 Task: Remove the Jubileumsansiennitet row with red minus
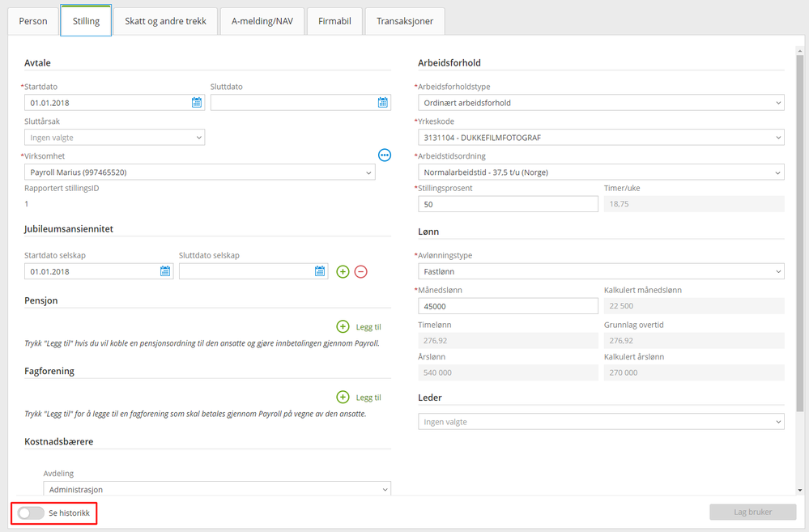pyautogui.click(x=360, y=271)
